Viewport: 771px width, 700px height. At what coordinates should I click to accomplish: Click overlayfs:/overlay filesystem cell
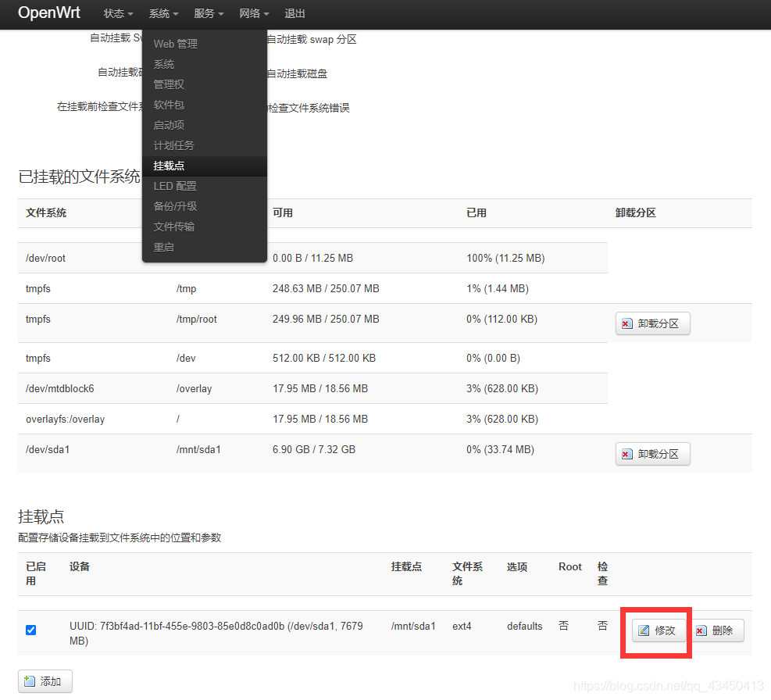pos(66,419)
